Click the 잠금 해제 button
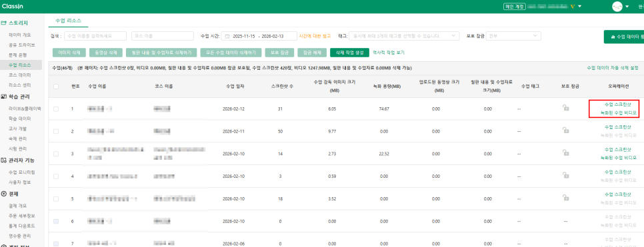 [x=312, y=53]
